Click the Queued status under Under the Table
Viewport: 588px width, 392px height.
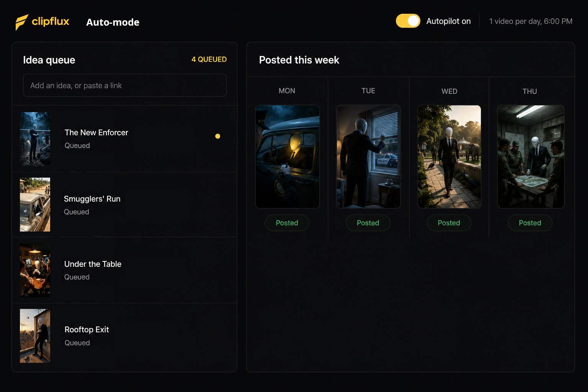tap(77, 277)
